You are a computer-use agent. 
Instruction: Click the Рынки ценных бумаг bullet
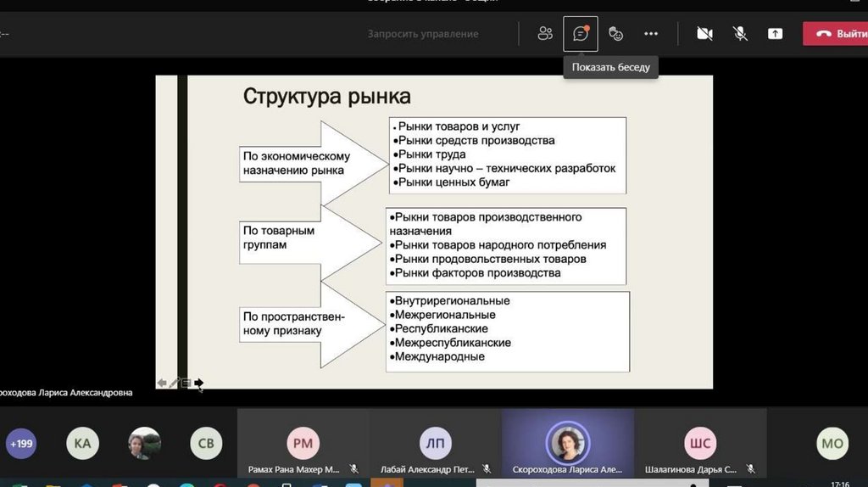pos(451,182)
